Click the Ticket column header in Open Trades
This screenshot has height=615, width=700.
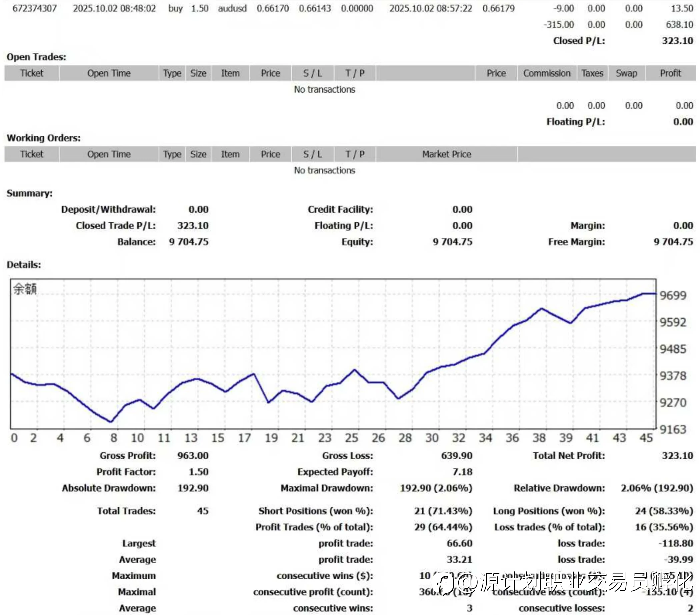coord(32,73)
